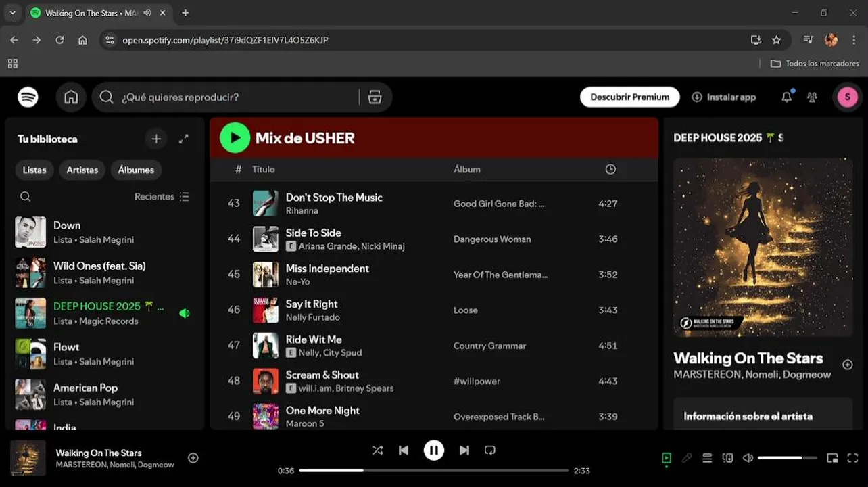This screenshot has height=487, width=868.
Task: Pause the current song
Action: pos(434,450)
